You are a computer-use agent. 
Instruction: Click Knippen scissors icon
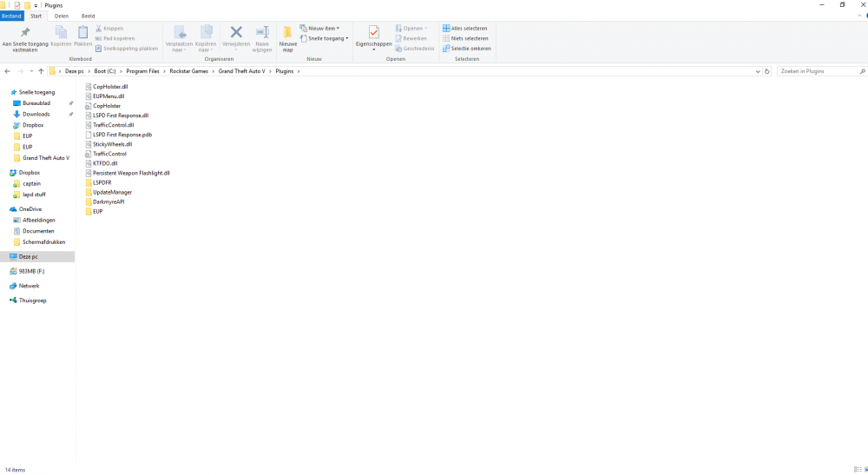(109, 29)
